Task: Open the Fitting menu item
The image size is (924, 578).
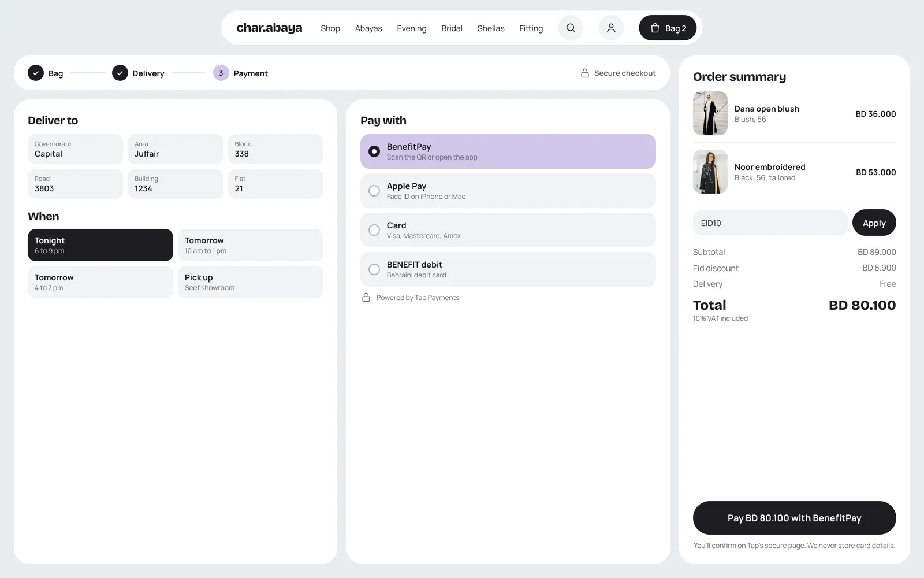Action: coord(531,28)
